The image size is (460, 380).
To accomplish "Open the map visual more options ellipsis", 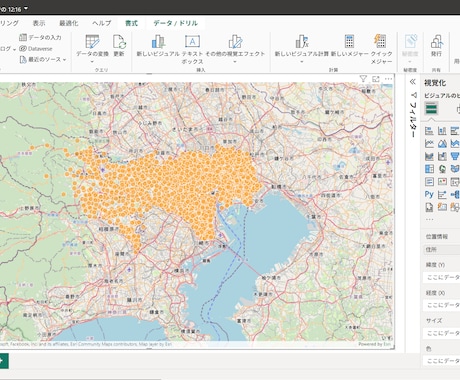I will (388, 79).
